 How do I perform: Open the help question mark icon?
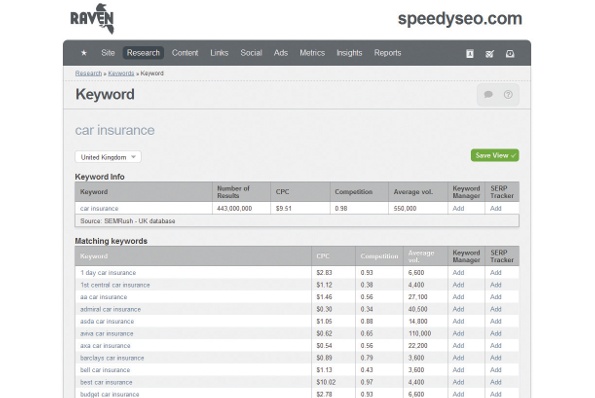click(508, 94)
